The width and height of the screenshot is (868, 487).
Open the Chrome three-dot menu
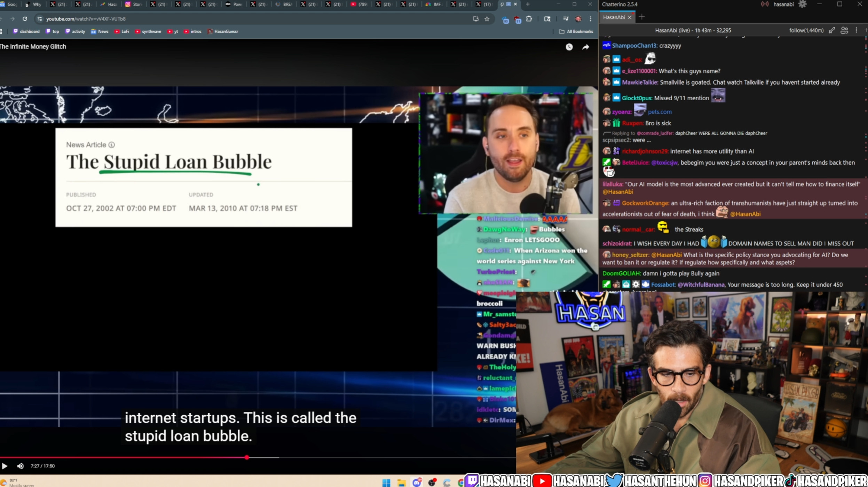tap(591, 19)
